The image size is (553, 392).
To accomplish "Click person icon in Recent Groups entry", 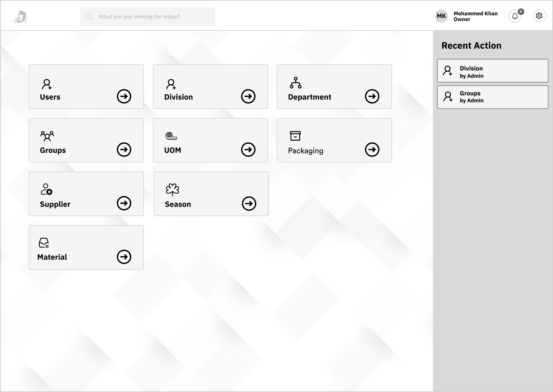I will [448, 97].
